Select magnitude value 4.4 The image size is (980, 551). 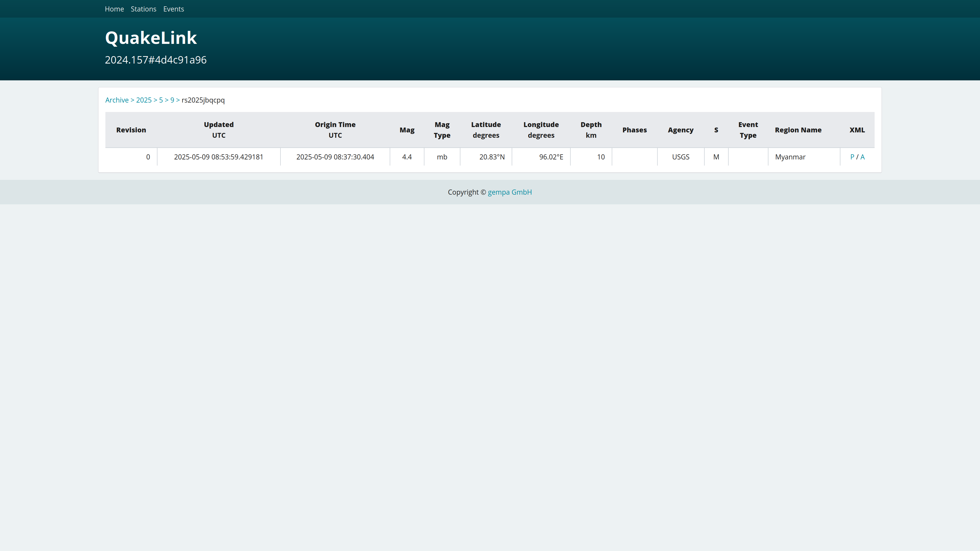click(407, 157)
